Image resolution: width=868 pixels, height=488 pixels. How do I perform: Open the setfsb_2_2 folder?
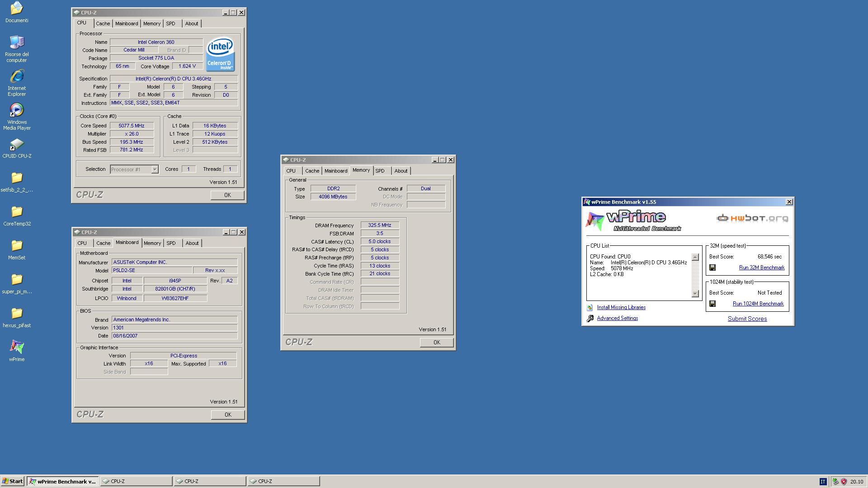coord(17,182)
